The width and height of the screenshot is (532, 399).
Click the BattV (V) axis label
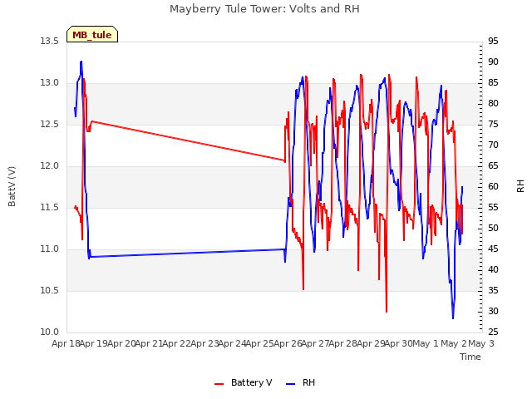(x=12, y=186)
